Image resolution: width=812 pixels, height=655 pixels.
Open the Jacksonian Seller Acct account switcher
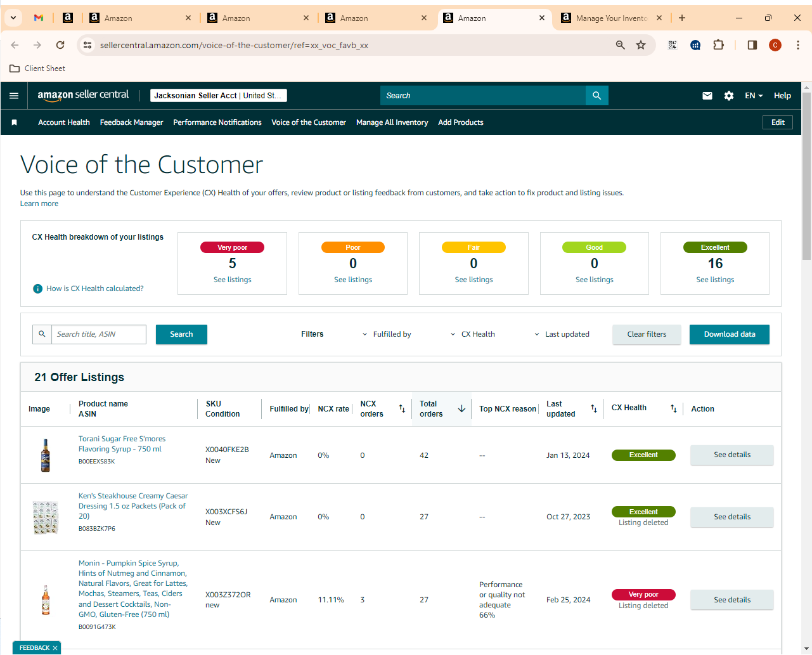(x=219, y=96)
